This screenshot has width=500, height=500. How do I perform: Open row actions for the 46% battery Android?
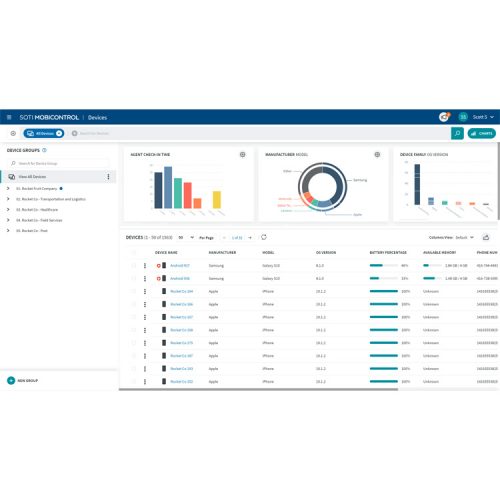point(145,266)
